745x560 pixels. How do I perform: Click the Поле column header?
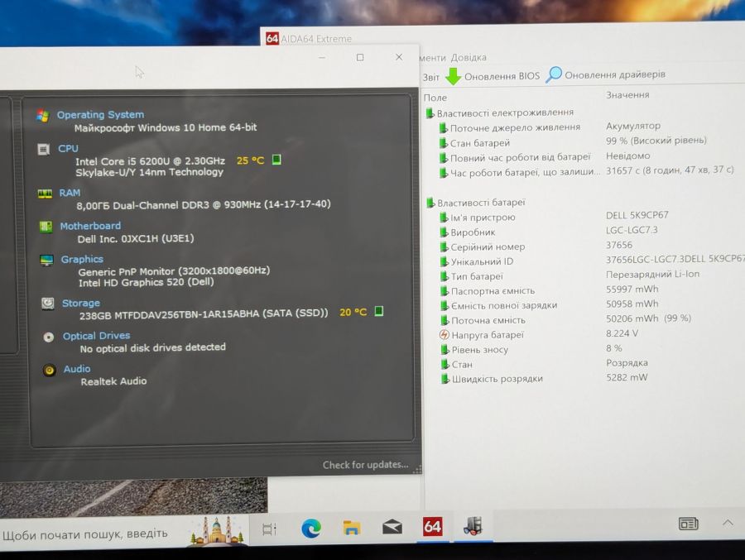coord(435,98)
